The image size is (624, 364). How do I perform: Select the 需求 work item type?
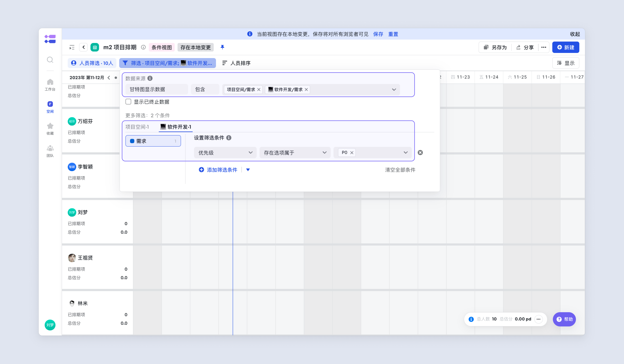coord(153,141)
